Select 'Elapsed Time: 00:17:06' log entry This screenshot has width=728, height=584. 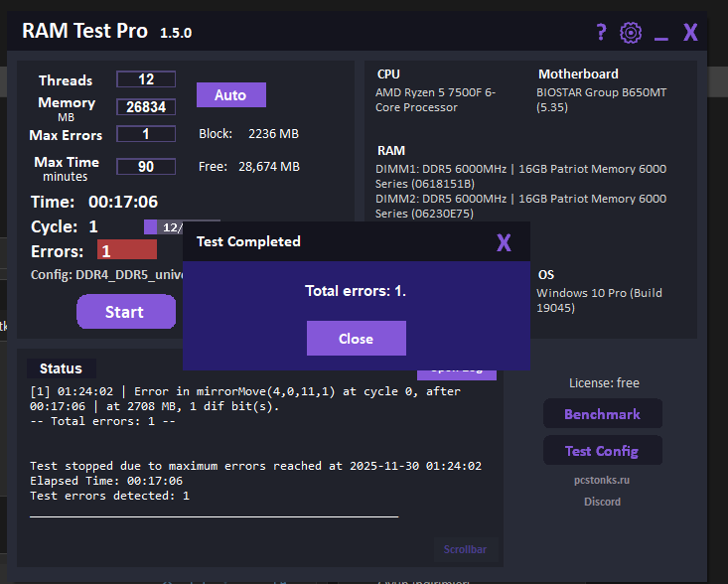point(106,481)
